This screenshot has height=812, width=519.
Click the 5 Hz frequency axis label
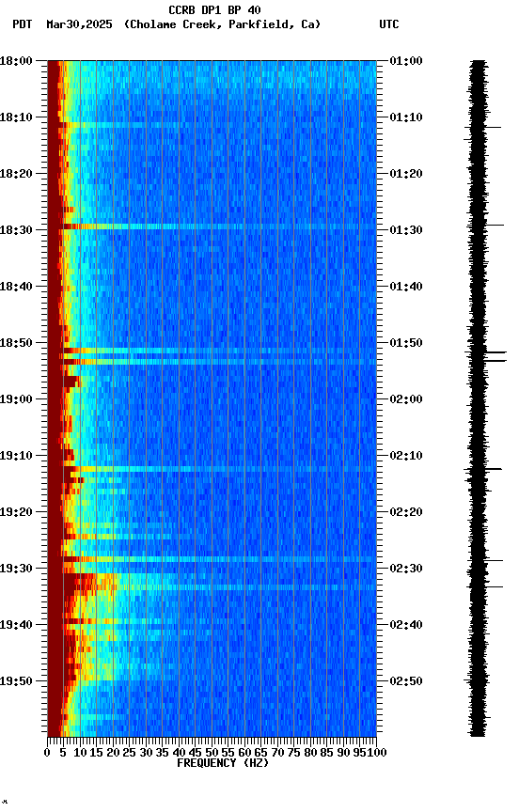[x=63, y=753]
